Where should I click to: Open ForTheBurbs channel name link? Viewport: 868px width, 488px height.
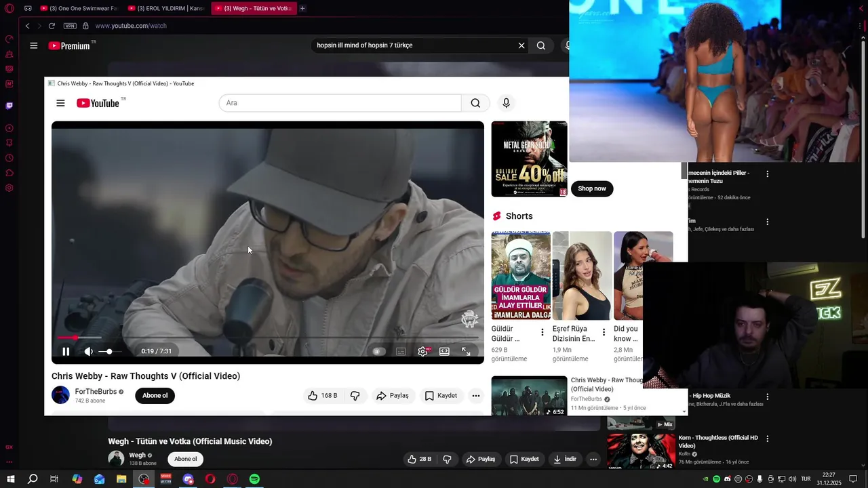tap(96, 392)
